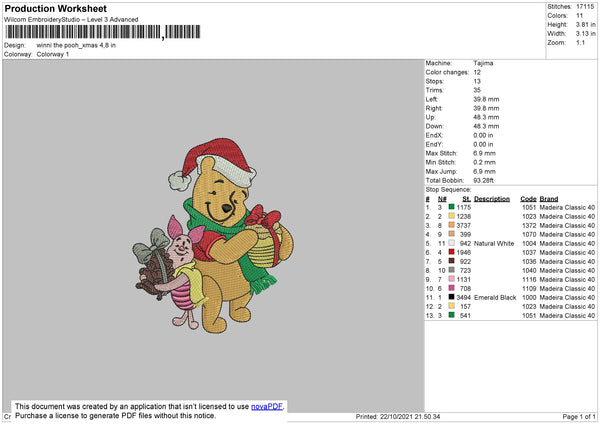Click thread code 1000 in Emerald Black row
The width and height of the screenshot is (600, 424).
tap(529, 297)
